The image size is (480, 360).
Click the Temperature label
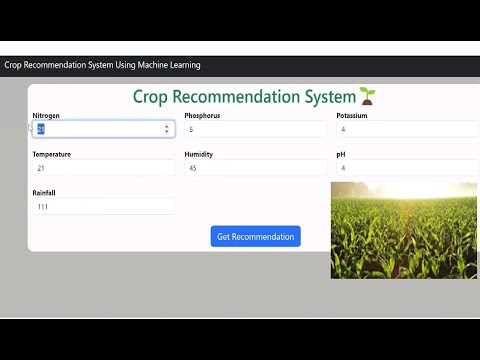click(x=52, y=154)
